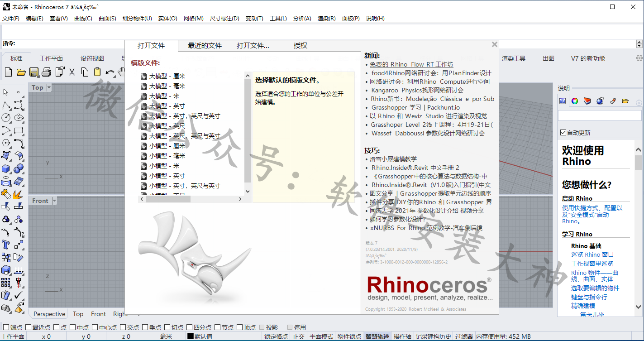Switch to the 授权 tab

click(301, 45)
